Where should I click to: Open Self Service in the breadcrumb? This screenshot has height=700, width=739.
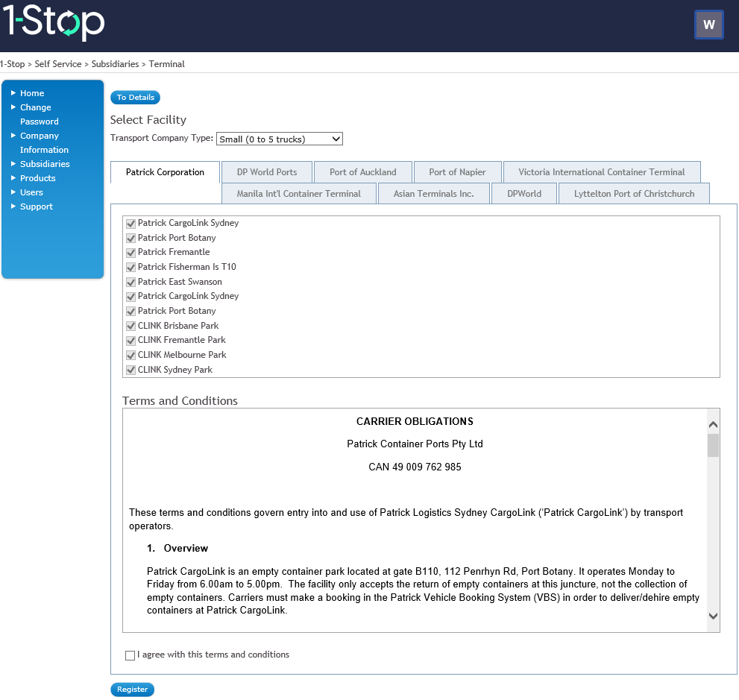pos(58,64)
